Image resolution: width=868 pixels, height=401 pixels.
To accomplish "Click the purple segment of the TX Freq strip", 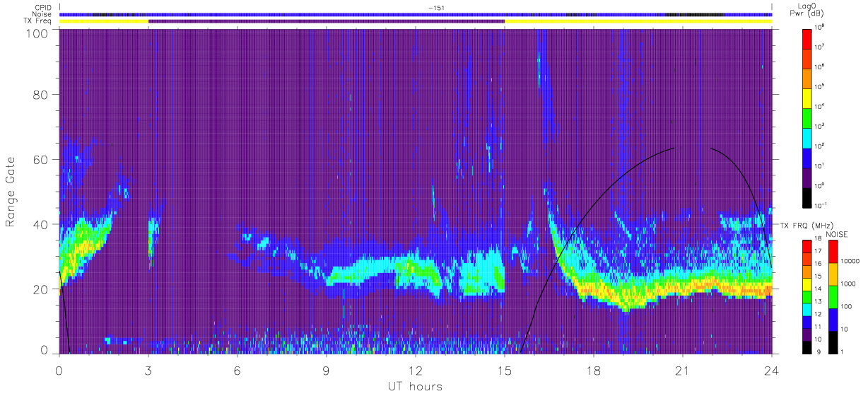I will coord(327,21).
